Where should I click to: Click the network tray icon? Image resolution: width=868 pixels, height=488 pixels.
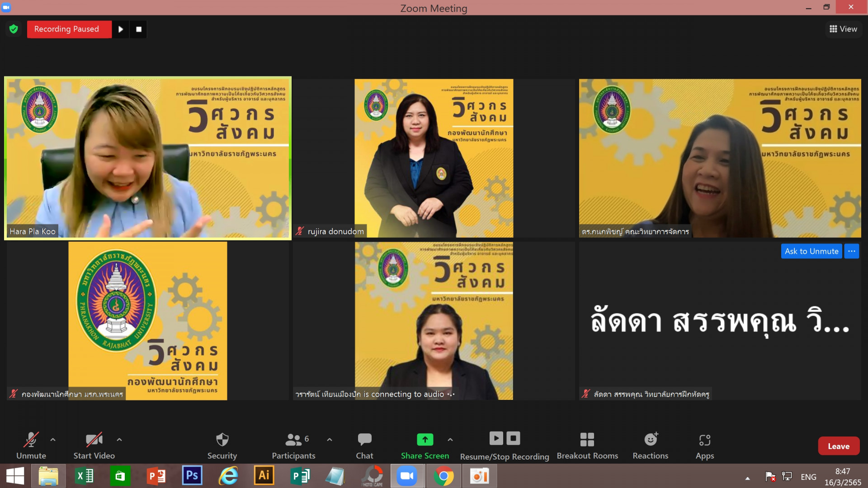point(787,477)
